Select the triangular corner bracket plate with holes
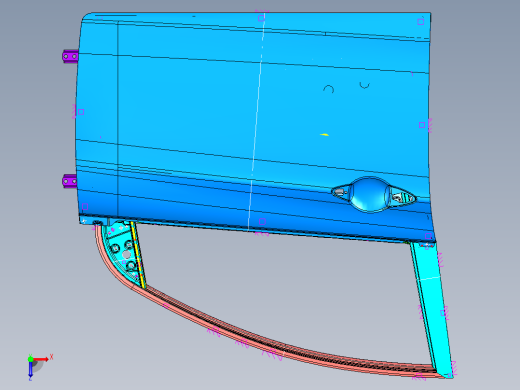 [122, 252]
